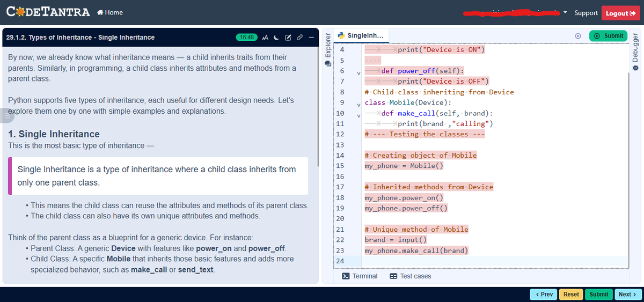Screen dimensions: 644x302
Task: Click the heading '1. Single Inheritance'
Action: coord(54,134)
